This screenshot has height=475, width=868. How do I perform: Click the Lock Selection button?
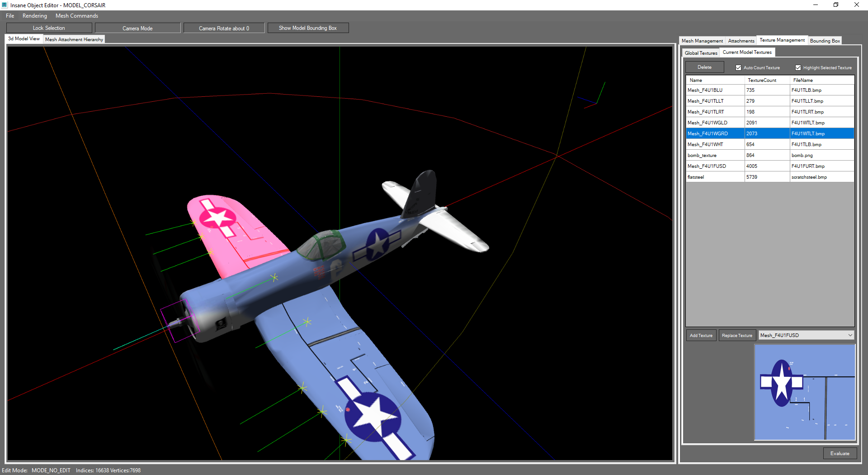click(x=49, y=28)
